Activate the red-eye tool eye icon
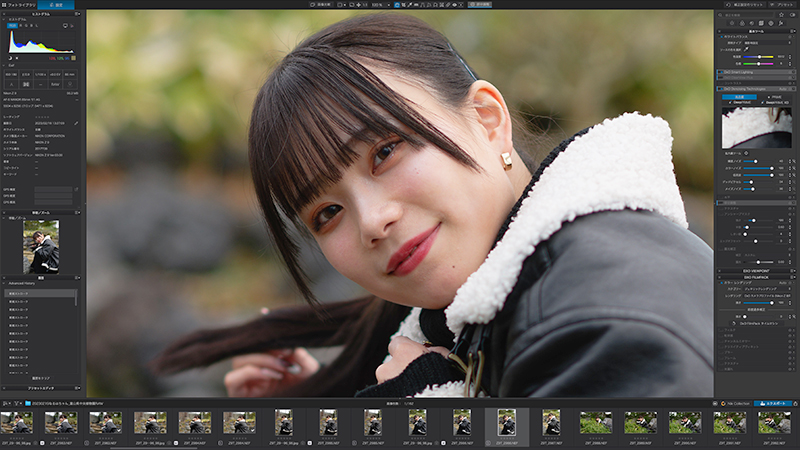Viewport: 800px width, 450px height. 455,5
